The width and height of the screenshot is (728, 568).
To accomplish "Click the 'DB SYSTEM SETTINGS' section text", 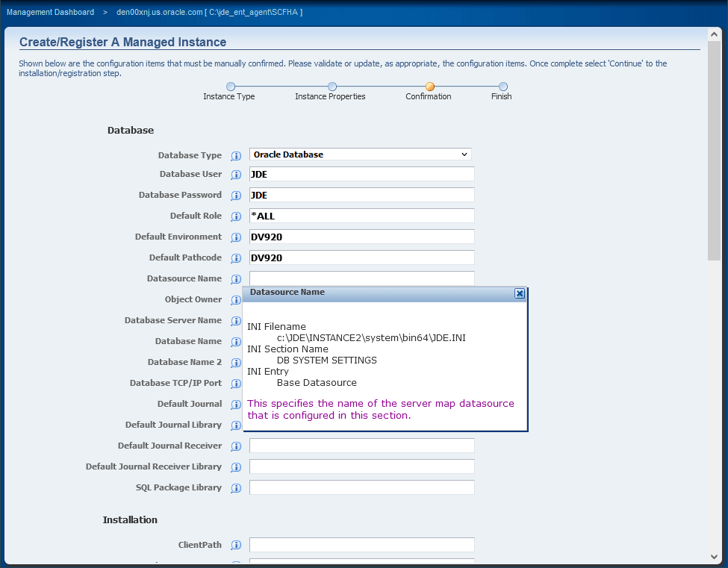I will pos(327,361).
